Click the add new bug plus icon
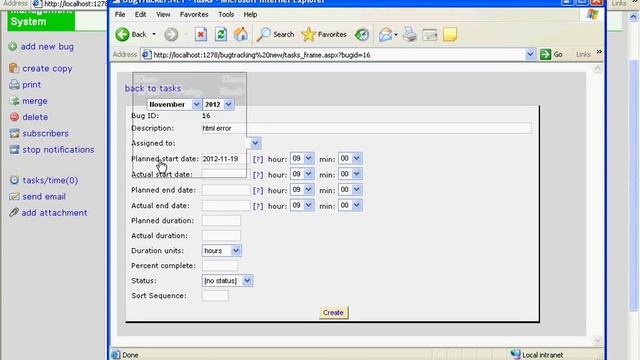The image size is (640, 360). [13, 47]
